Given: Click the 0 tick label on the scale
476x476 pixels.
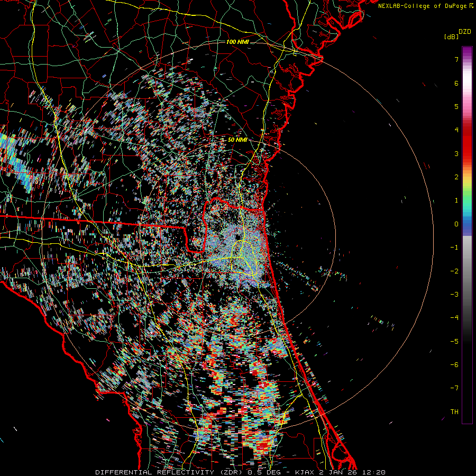Looking at the screenshot, I should 456,224.
